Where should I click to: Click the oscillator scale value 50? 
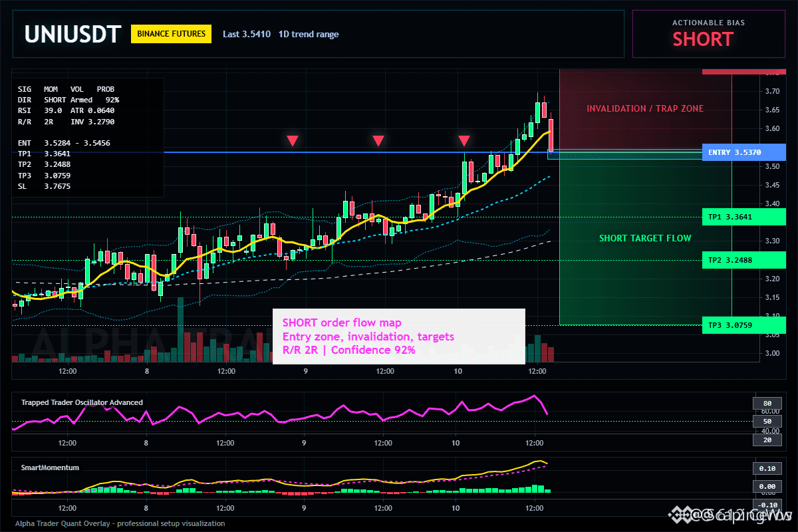coord(767,422)
